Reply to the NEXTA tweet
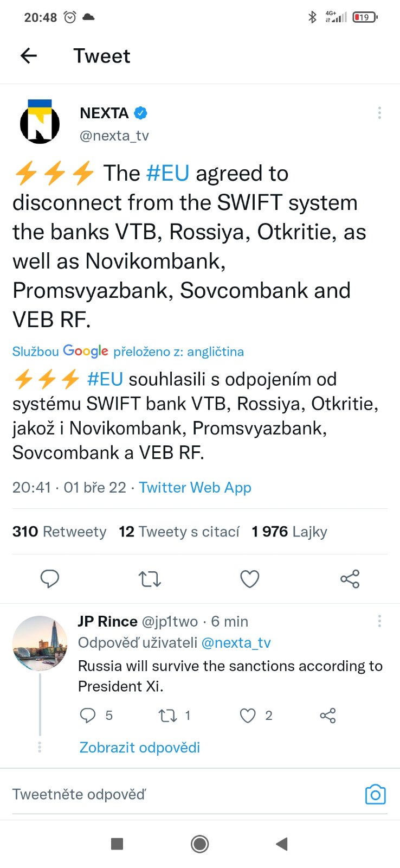This screenshot has height=868, width=400. point(50,579)
